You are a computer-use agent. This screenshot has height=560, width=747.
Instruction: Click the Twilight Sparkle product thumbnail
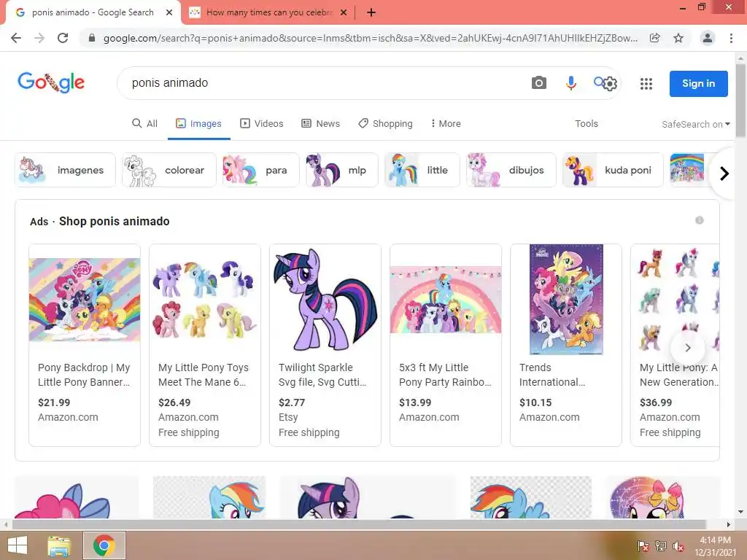pos(325,300)
